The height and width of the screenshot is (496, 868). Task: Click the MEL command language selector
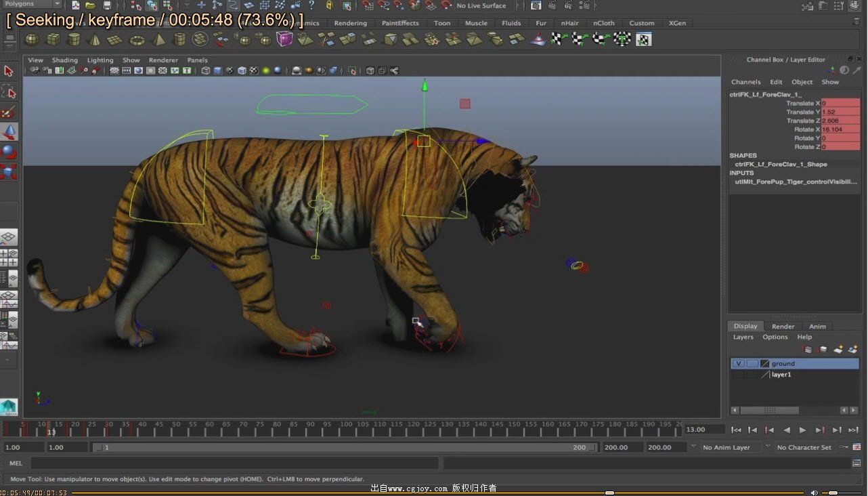coord(16,463)
